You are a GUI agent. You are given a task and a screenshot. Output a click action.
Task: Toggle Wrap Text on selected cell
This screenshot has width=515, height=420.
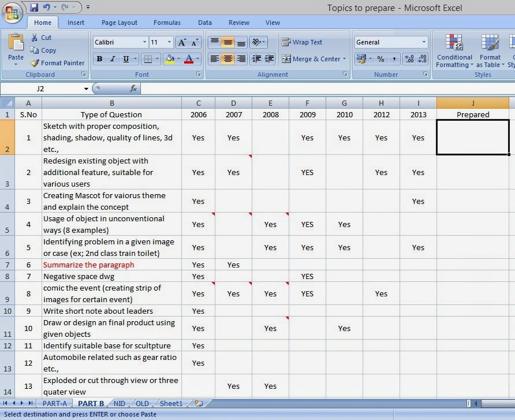coord(302,42)
